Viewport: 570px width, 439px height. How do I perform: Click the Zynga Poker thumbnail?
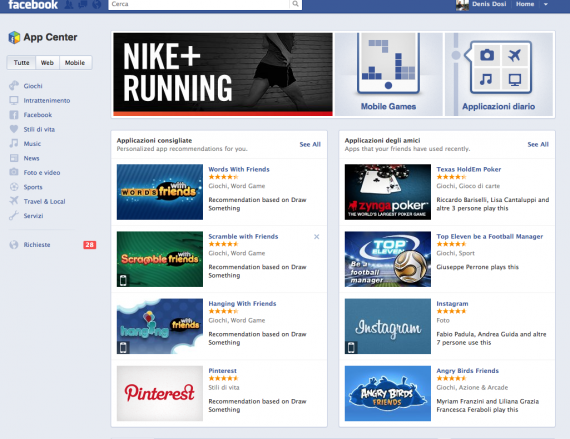point(388,192)
